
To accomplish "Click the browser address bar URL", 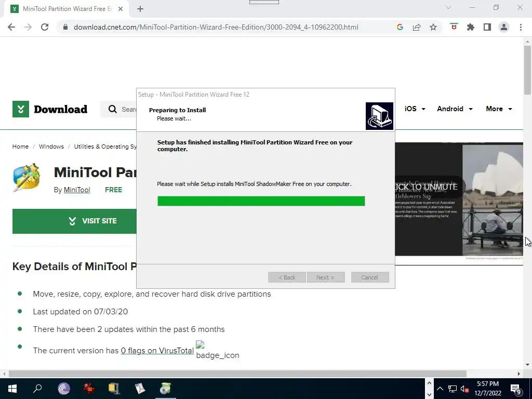I will [x=216, y=27].
